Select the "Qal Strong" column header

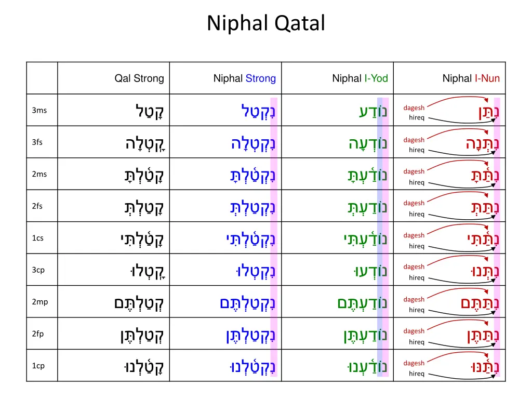coord(139,78)
